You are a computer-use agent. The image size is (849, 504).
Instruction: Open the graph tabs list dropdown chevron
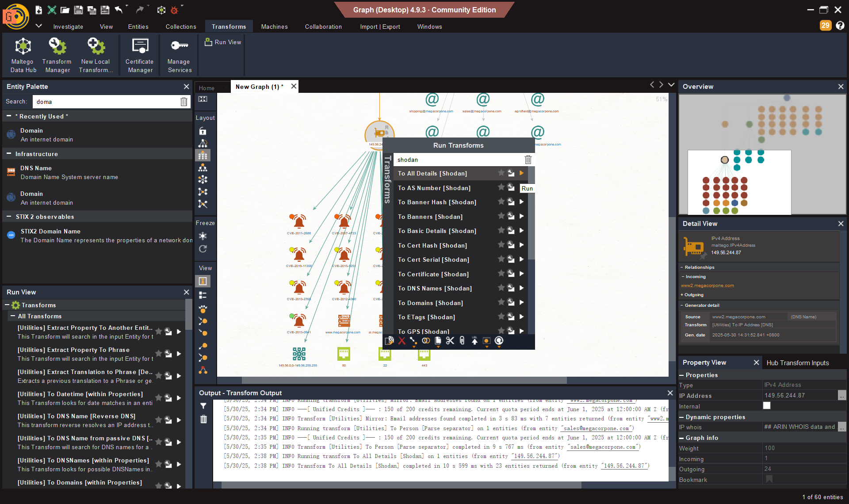click(671, 84)
